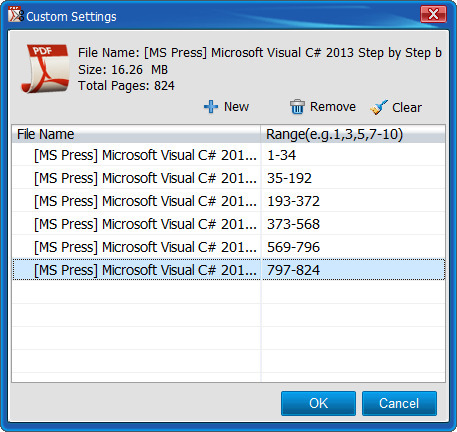Dismiss the dialog with Cancel
The width and height of the screenshot is (457, 432).
399,403
